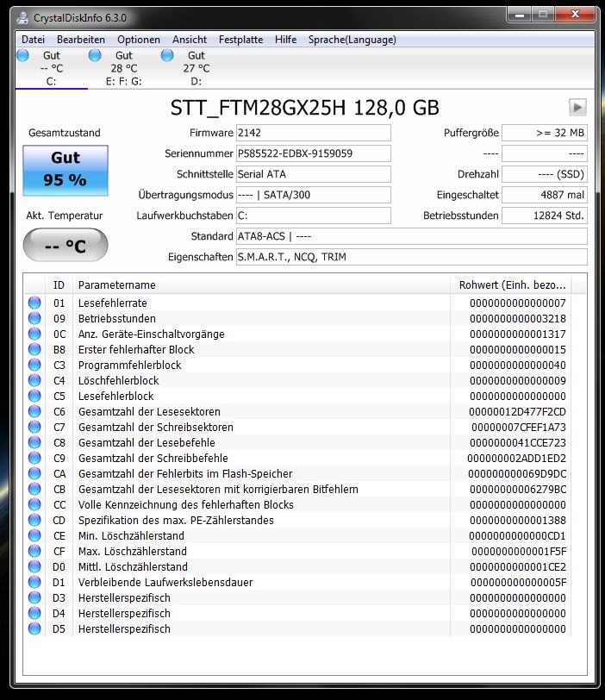Select raw value 0000000000001388
Viewport: 605px width, 700px height.
click(518, 521)
